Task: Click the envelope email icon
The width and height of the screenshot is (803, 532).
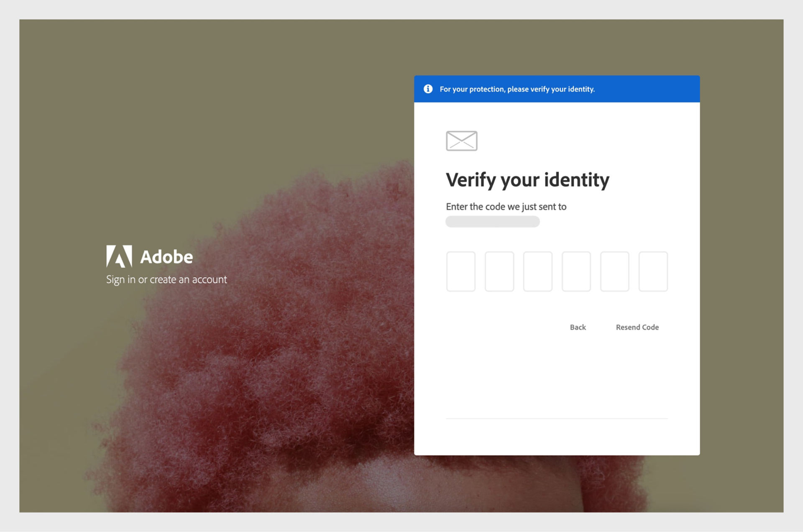Action: [x=461, y=141]
